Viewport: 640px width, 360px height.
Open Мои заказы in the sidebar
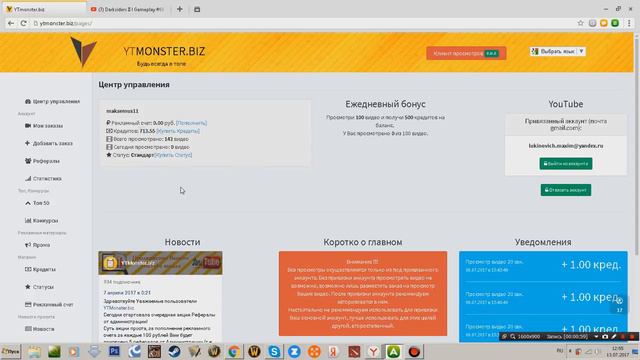pos(44,126)
